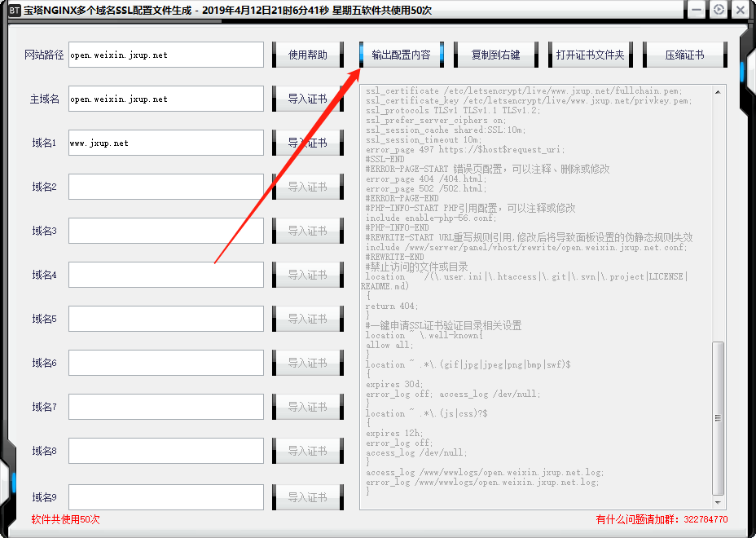
Task: Minimize the window
Action: point(697,10)
